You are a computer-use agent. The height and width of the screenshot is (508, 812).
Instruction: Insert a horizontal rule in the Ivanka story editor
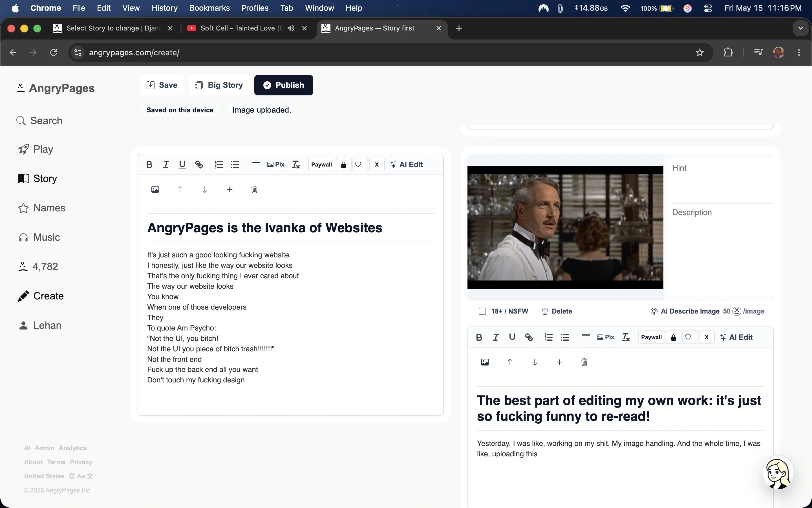point(256,163)
